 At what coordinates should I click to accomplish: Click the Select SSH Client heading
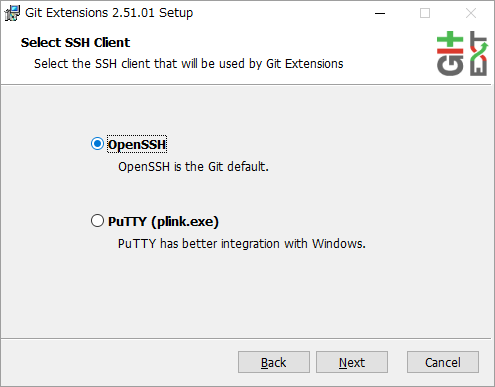tap(75, 43)
